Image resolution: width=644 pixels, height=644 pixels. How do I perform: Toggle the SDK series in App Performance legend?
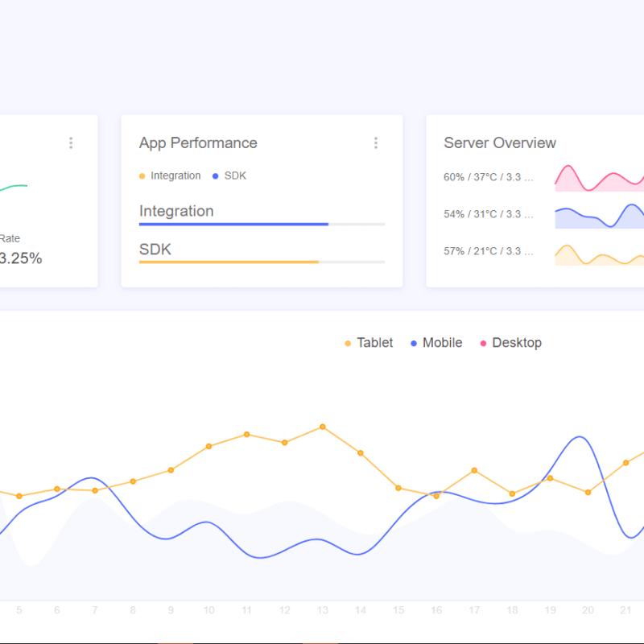(229, 175)
